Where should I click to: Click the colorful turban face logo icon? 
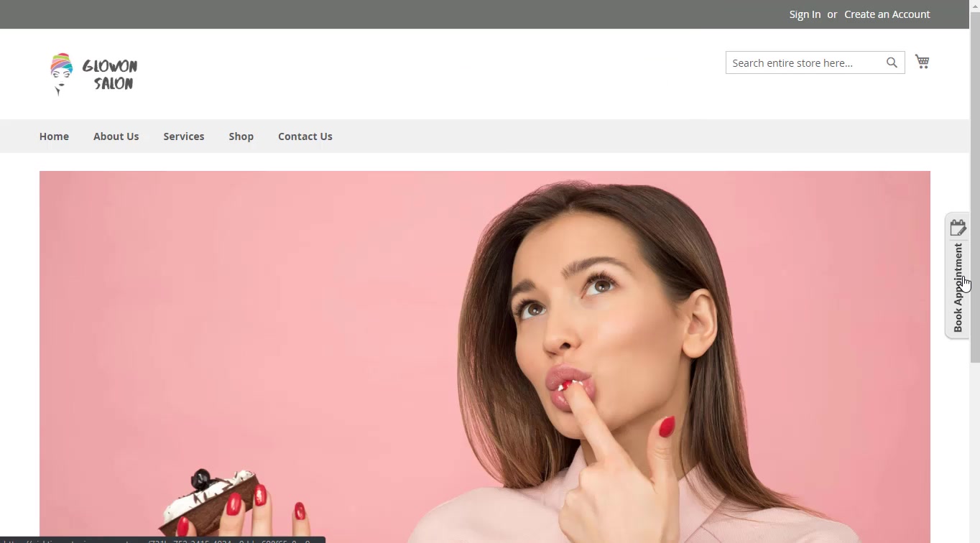click(61, 73)
